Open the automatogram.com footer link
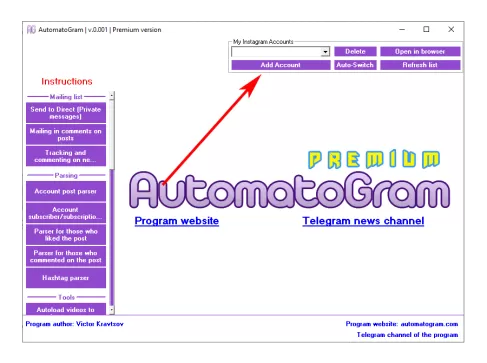Image resolution: width=487 pixels, height=363 pixels. (x=402, y=324)
